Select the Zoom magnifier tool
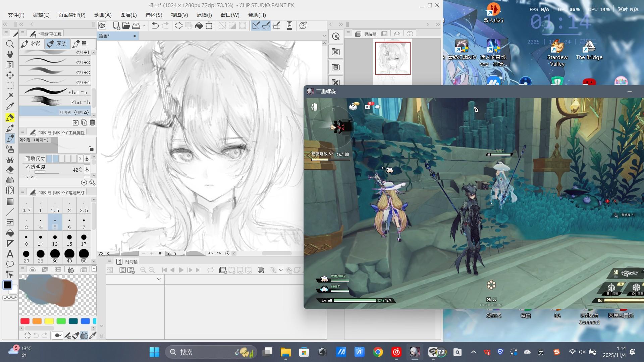The width and height of the screenshot is (644, 362). (10, 44)
